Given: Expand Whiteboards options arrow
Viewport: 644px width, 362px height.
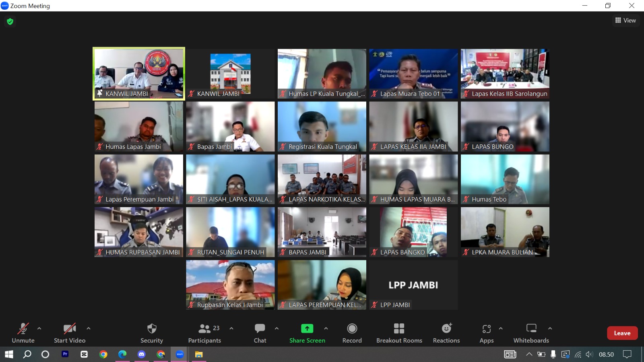Looking at the screenshot, I should [x=550, y=328].
